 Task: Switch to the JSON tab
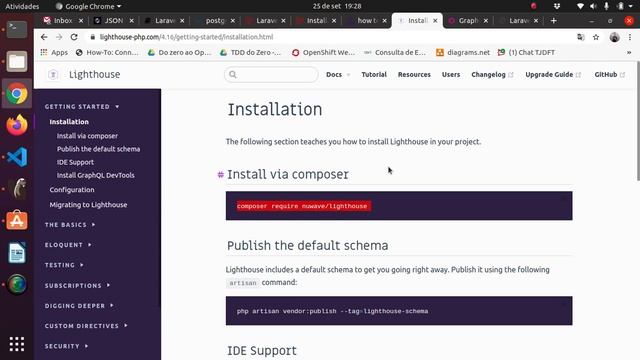[113, 20]
